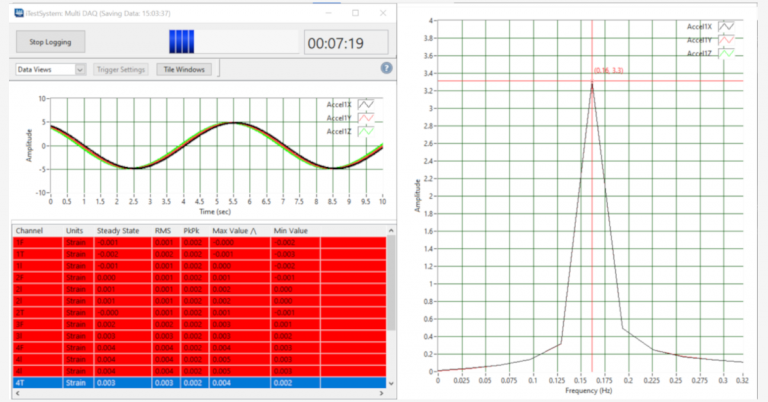Click the Accel1Z line icon in frequency plot legend
The height and width of the screenshot is (402, 768).
[x=726, y=53]
